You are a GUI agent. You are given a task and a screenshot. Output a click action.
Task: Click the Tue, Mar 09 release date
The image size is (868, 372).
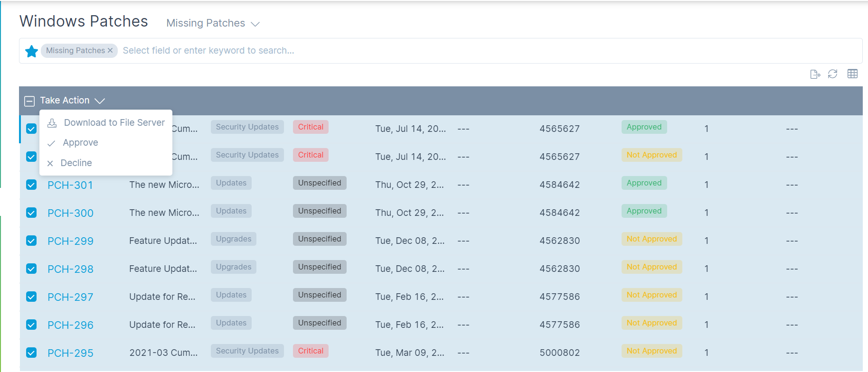[410, 353]
